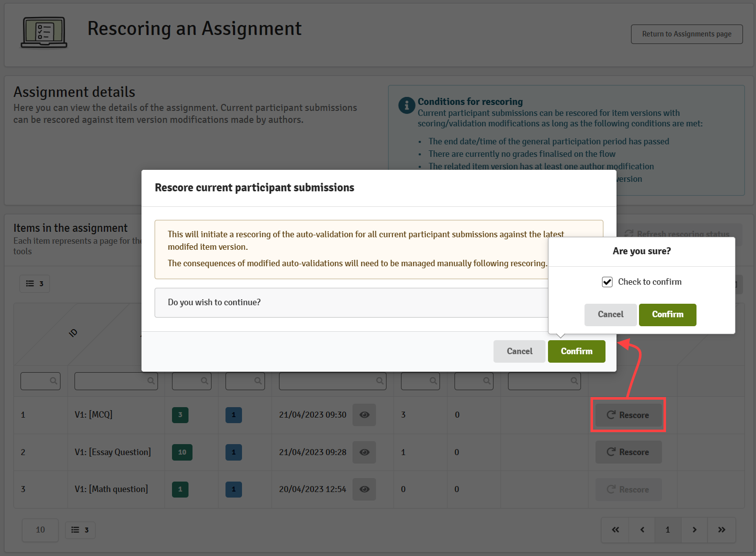Image resolution: width=756 pixels, height=556 pixels.
Task: Click Cancel in the Rescore submissions dialog
Action: tap(519, 351)
